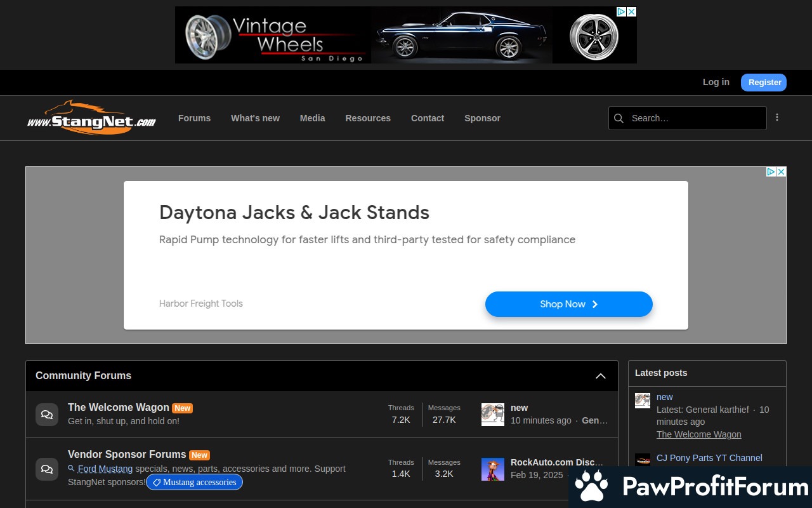Click Shop Now in the ad
Viewport: 812px width, 508px height.
coord(568,304)
